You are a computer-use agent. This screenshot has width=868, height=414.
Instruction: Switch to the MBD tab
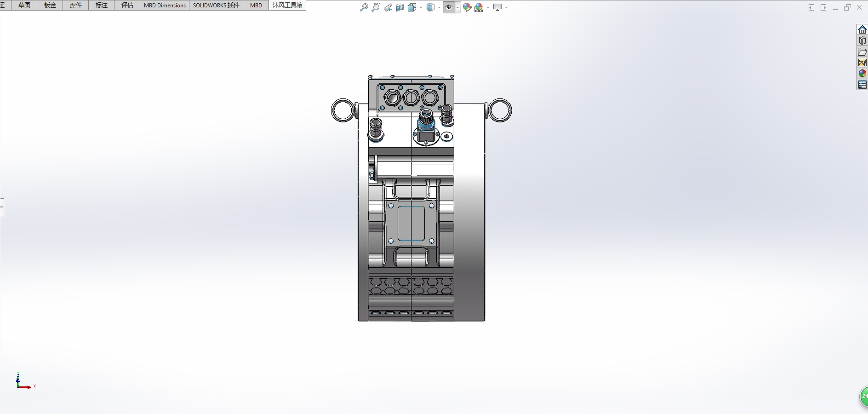(256, 5)
